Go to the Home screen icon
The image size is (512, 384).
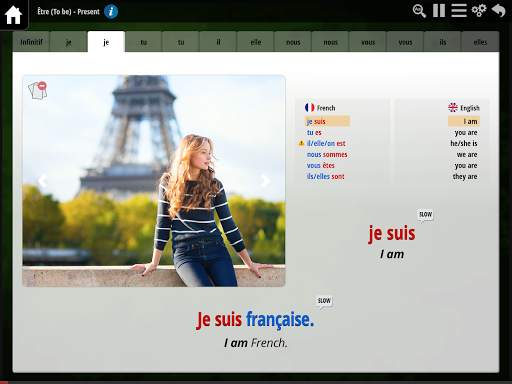point(13,14)
